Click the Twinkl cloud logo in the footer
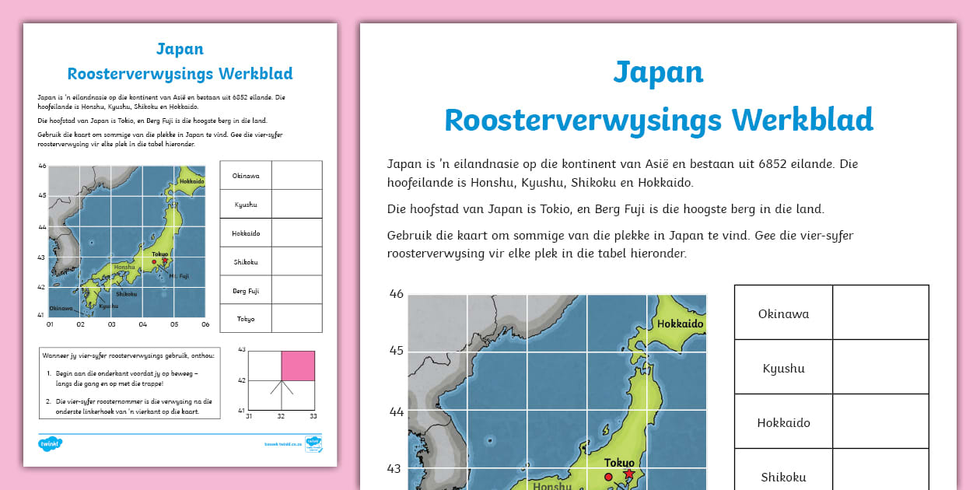The image size is (980, 490). click(x=51, y=443)
